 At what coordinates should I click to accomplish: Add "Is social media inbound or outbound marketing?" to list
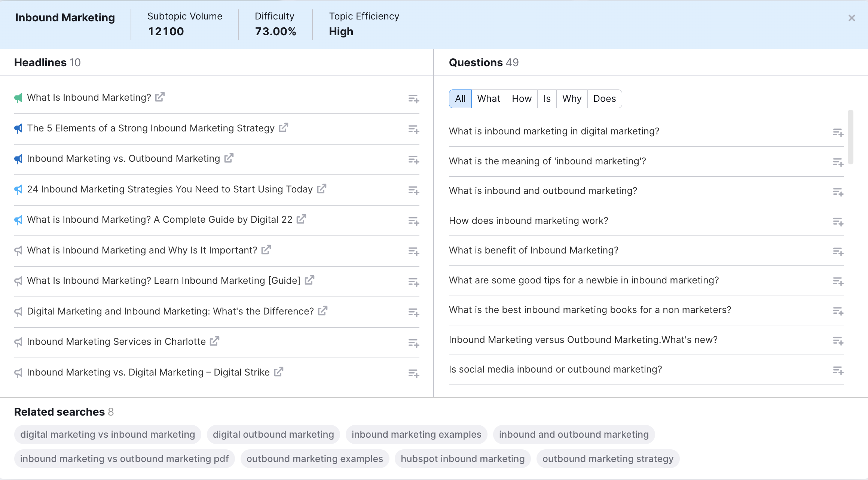(x=839, y=371)
